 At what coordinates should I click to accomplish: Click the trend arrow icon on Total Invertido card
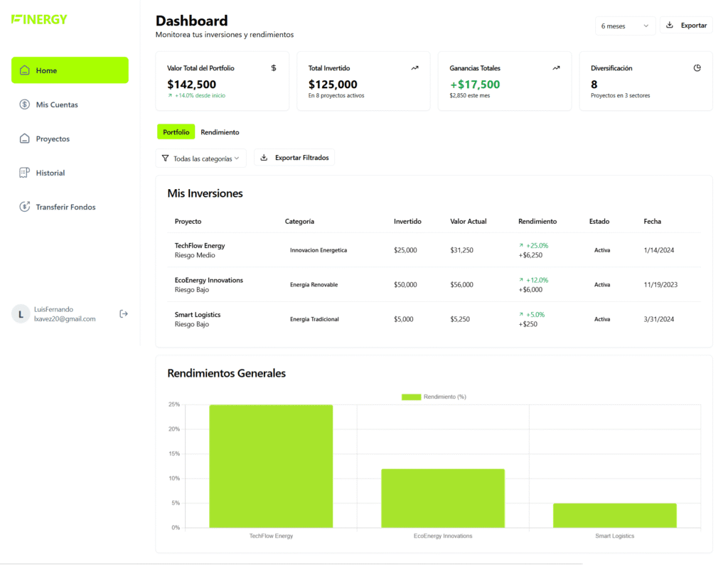(414, 68)
